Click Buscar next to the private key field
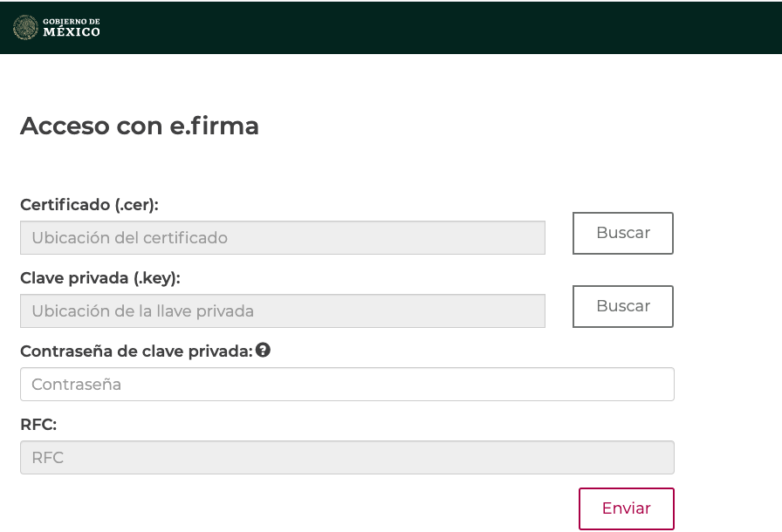This screenshot has width=782, height=532. tap(623, 306)
